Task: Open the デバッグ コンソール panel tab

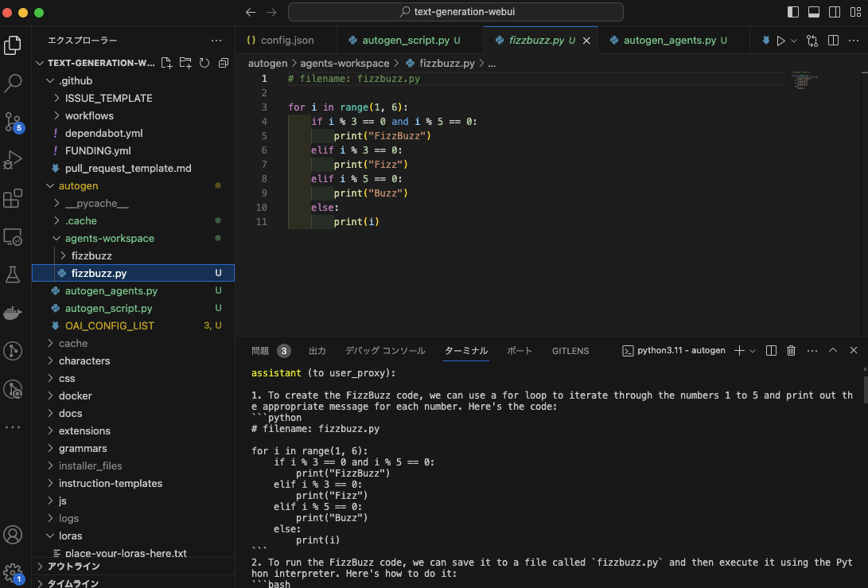Action: click(x=385, y=351)
